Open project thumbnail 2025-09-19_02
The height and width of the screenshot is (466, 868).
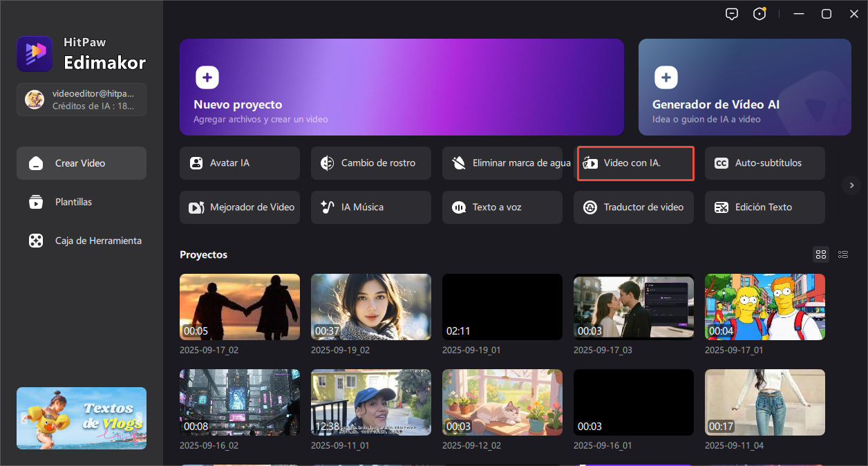point(370,307)
